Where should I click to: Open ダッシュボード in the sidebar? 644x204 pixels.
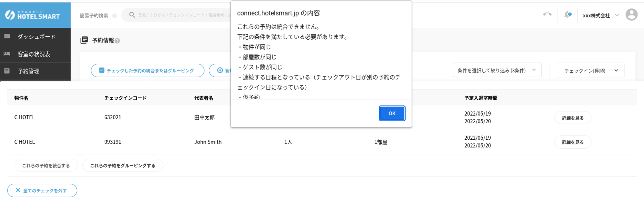tap(36, 37)
